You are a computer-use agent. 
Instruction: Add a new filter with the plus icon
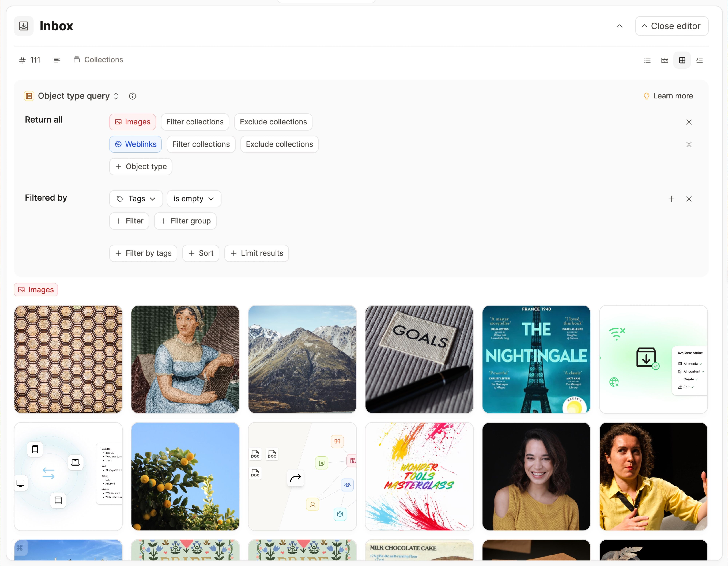671,199
